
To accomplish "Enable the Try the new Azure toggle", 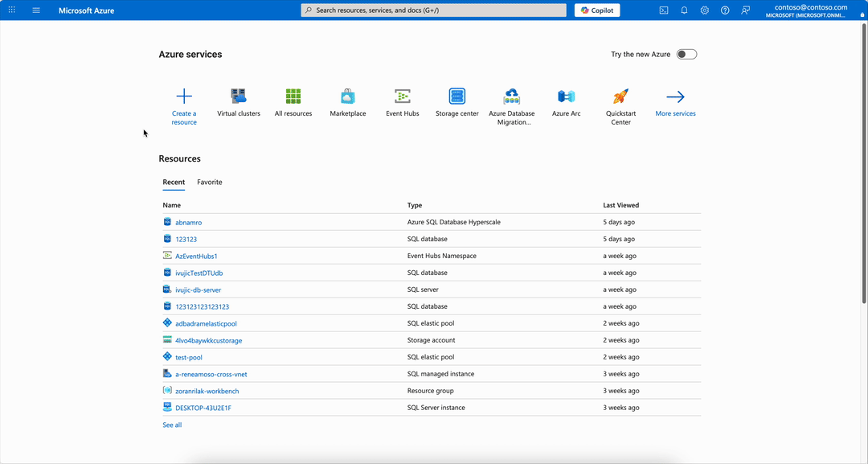I will click(x=686, y=53).
